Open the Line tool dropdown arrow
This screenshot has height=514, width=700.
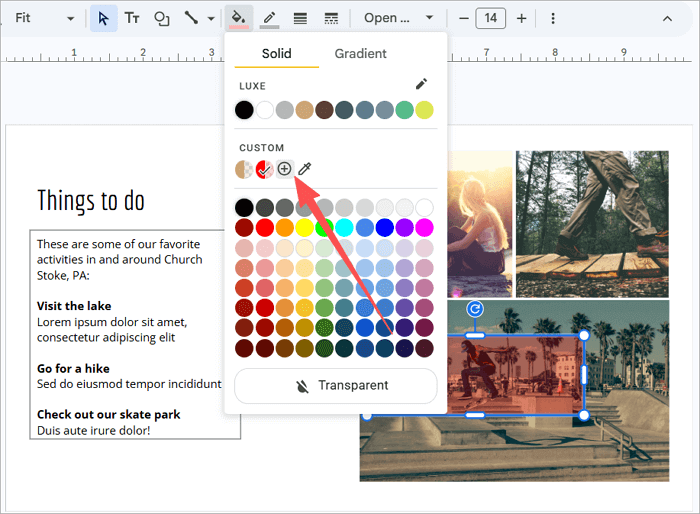coord(211,19)
